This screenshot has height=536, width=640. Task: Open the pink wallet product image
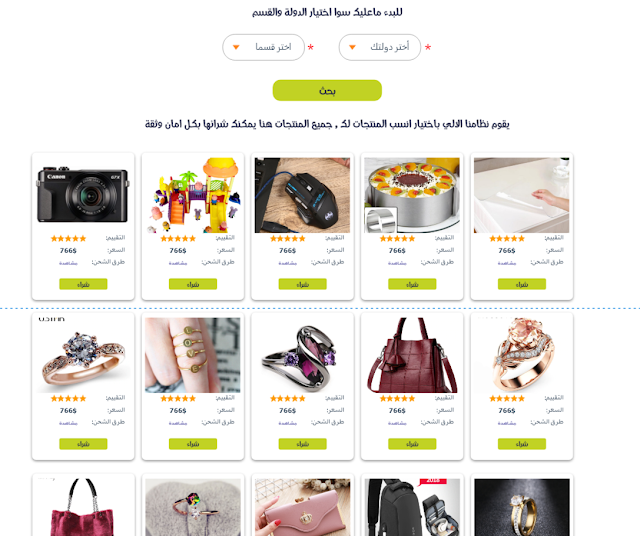coord(302,507)
